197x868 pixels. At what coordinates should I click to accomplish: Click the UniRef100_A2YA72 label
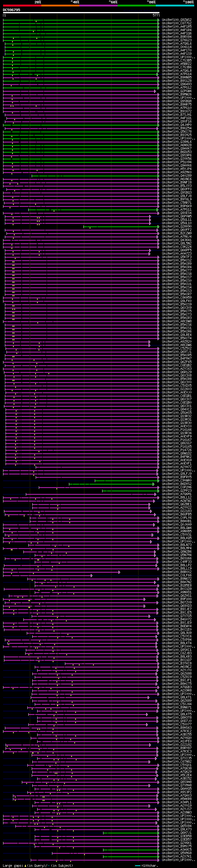pyautogui.click(x=177, y=467)
